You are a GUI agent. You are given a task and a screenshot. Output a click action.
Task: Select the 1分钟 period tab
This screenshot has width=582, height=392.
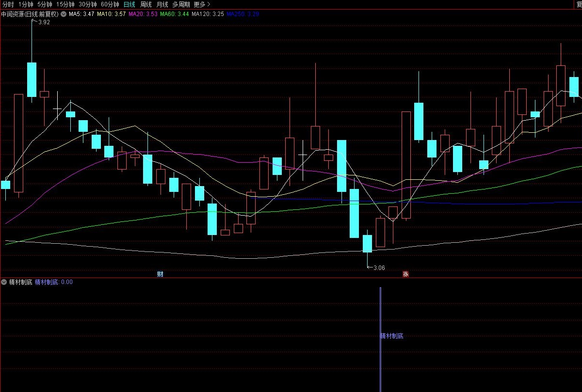(x=26, y=4)
